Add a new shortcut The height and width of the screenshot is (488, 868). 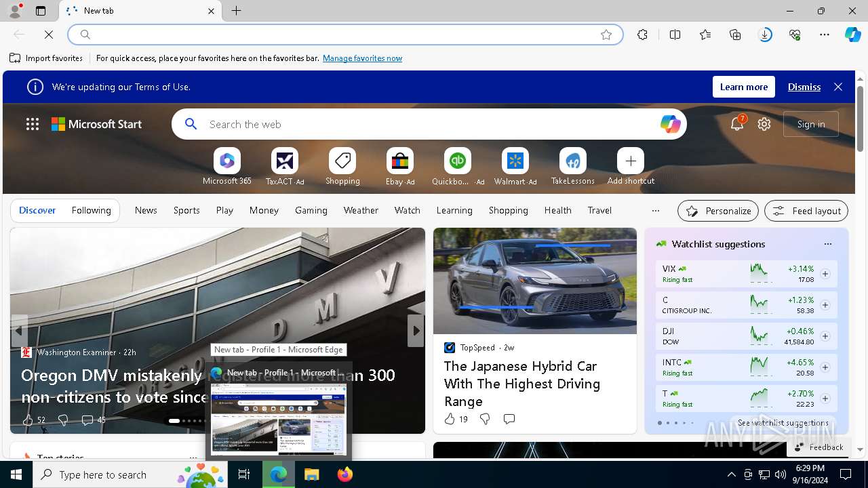coord(631,166)
